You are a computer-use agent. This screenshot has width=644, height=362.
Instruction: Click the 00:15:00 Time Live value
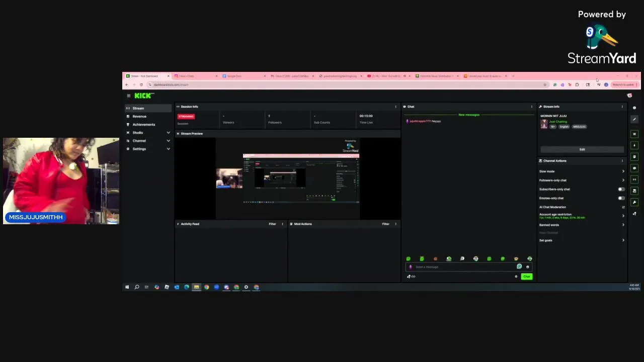(x=366, y=116)
